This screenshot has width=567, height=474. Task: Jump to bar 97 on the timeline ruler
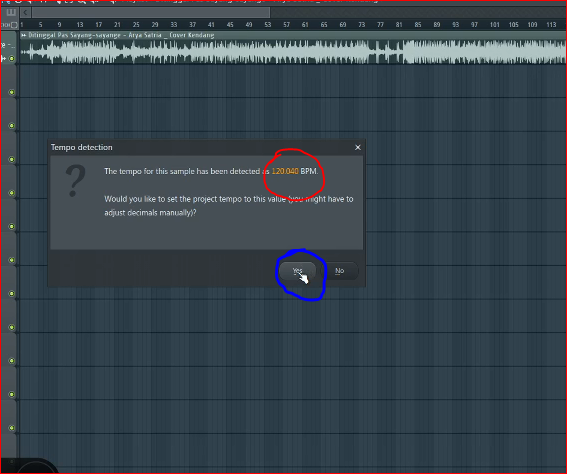click(475, 25)
